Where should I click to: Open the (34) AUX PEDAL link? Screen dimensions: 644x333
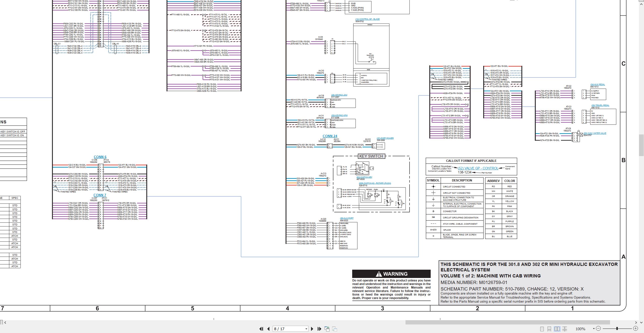(597, 84)
